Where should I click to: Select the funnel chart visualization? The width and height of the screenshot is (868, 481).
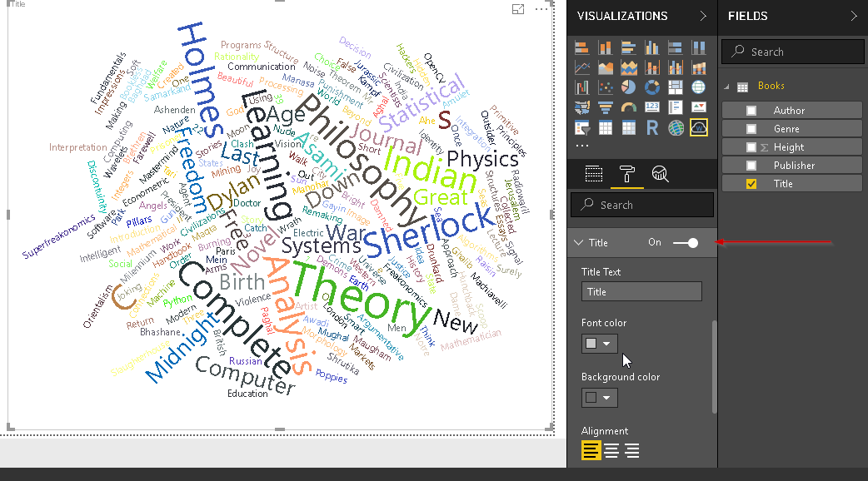(x=605, y=107)
